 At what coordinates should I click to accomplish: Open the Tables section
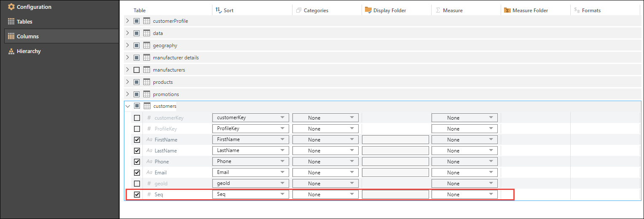point(24,21)
